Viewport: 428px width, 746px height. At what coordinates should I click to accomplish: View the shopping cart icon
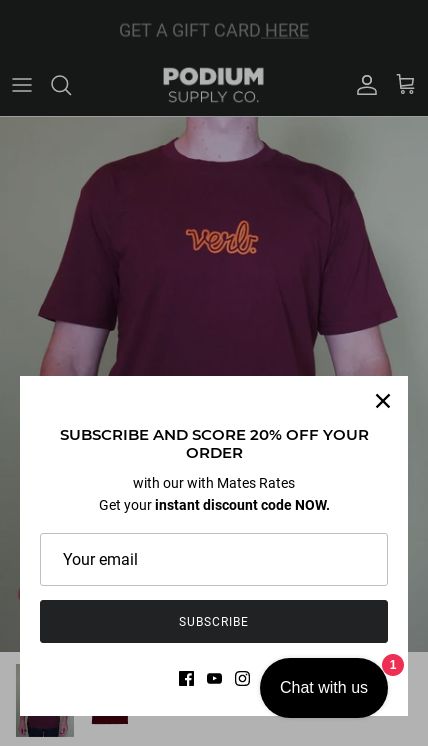click(x=406, y=85)
